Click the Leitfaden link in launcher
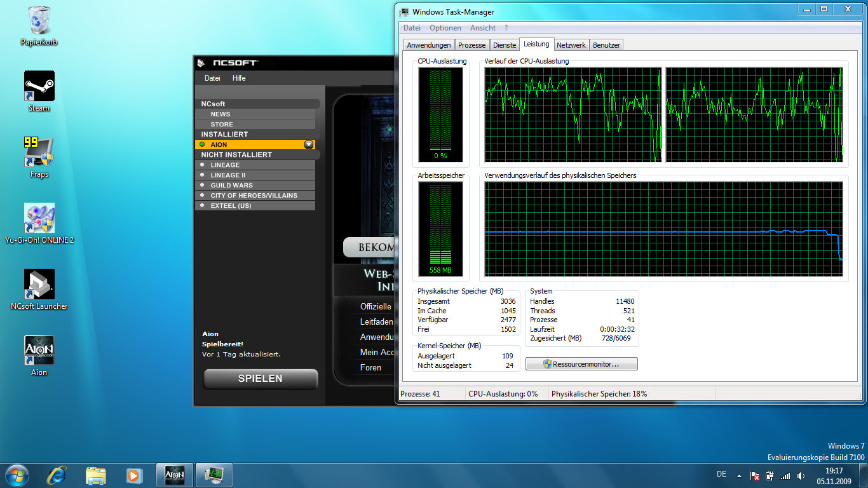This screenshot has width=868, height=488. pos(377,322)
